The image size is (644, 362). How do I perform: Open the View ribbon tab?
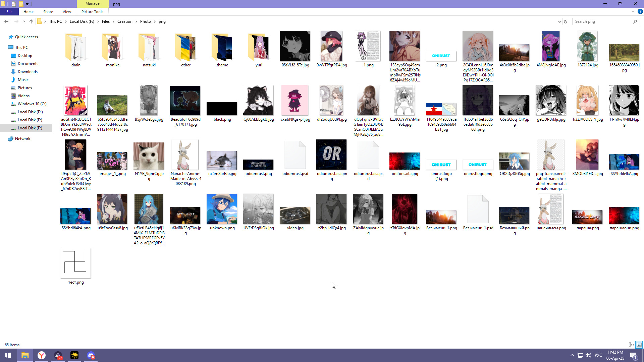(67, 12)
